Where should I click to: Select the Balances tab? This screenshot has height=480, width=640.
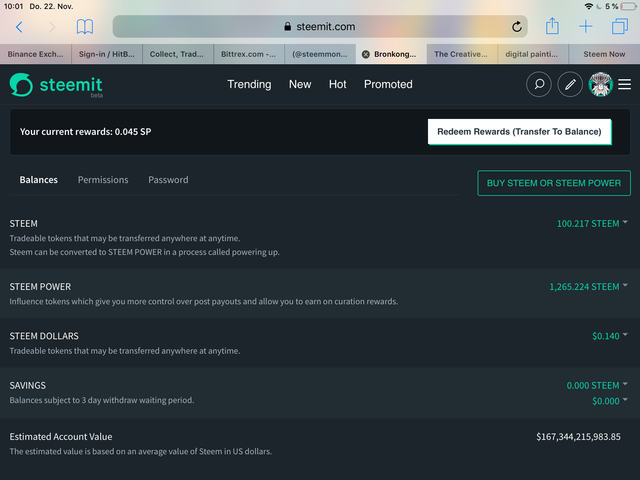[x=38, y=180]
